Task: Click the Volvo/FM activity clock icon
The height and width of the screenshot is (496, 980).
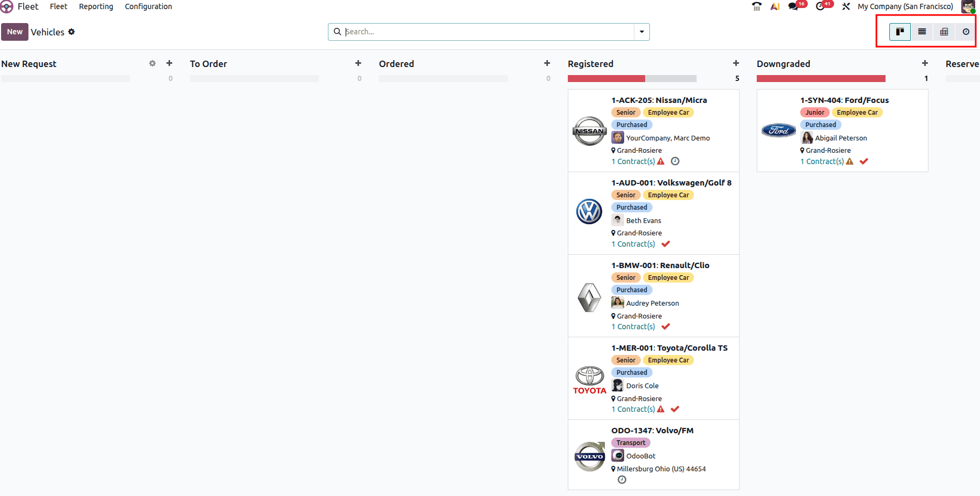Action: coord(621,480)
